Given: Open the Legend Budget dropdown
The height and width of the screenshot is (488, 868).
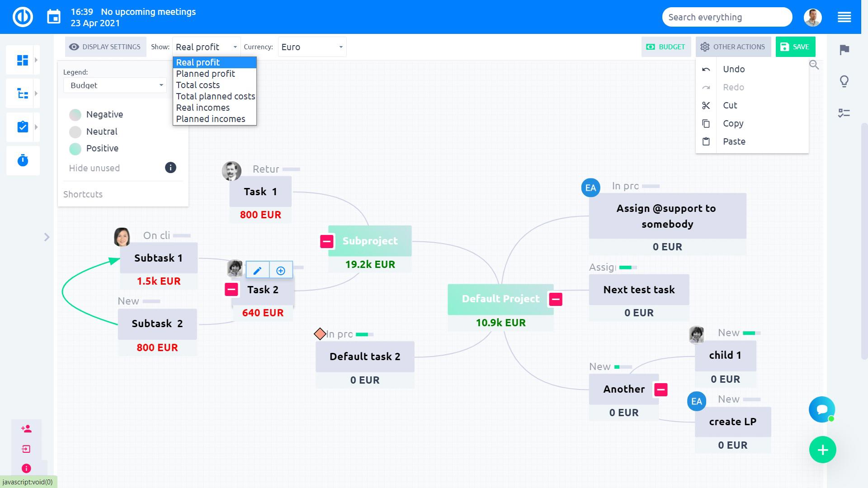Looking at the screenshot, I should (x=115, y=85).
